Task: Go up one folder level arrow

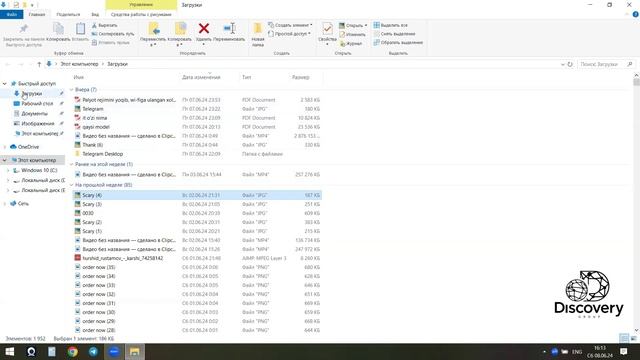Action: coord(39,64)
